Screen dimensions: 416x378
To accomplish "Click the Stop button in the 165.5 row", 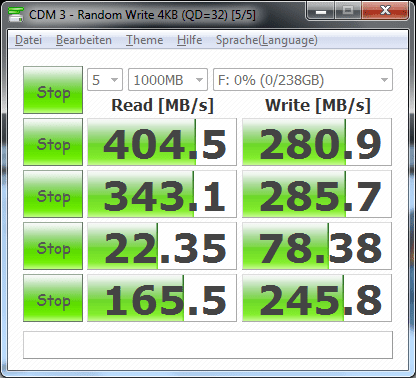I will click(53, 298).
